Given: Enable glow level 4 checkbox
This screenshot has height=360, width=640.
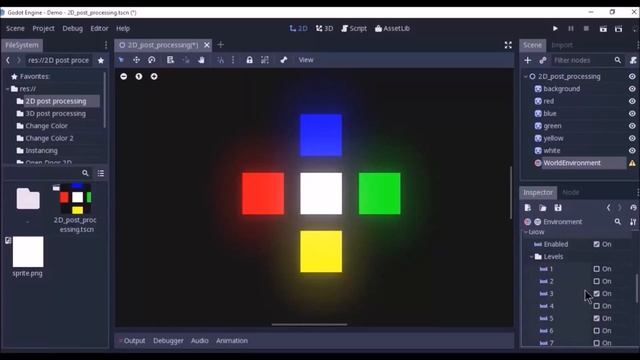Looking at the screenshot, I should coord(596,306).
